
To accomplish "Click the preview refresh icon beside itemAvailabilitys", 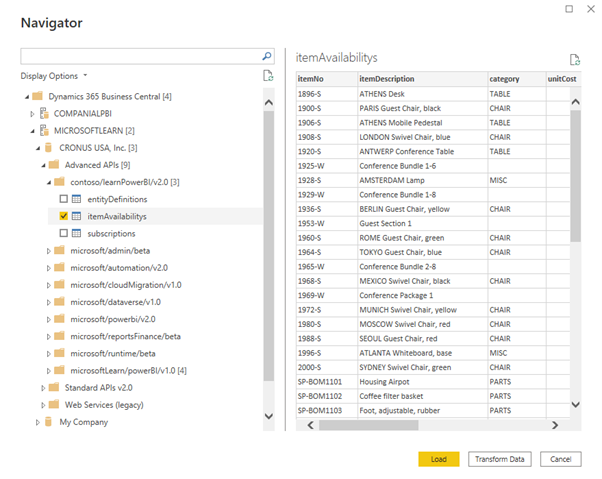I will tap(575, 60).
